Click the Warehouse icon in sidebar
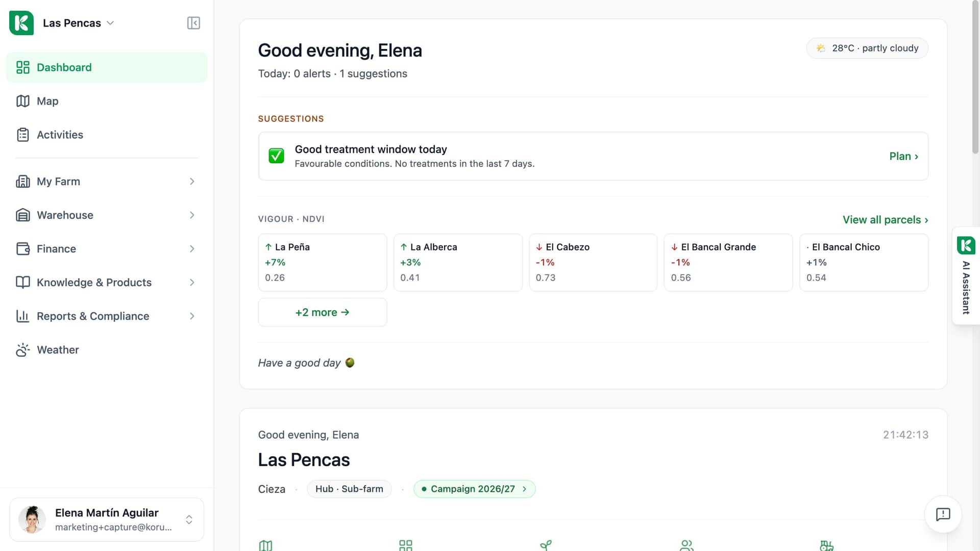The image size is (980, 551). pyautogui.click(x=23, y=215)
